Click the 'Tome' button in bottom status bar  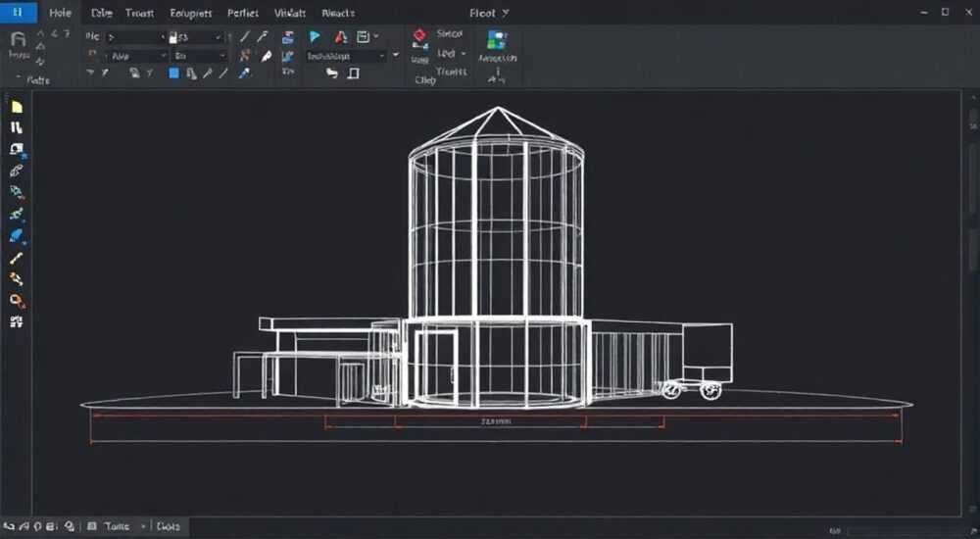117,526
